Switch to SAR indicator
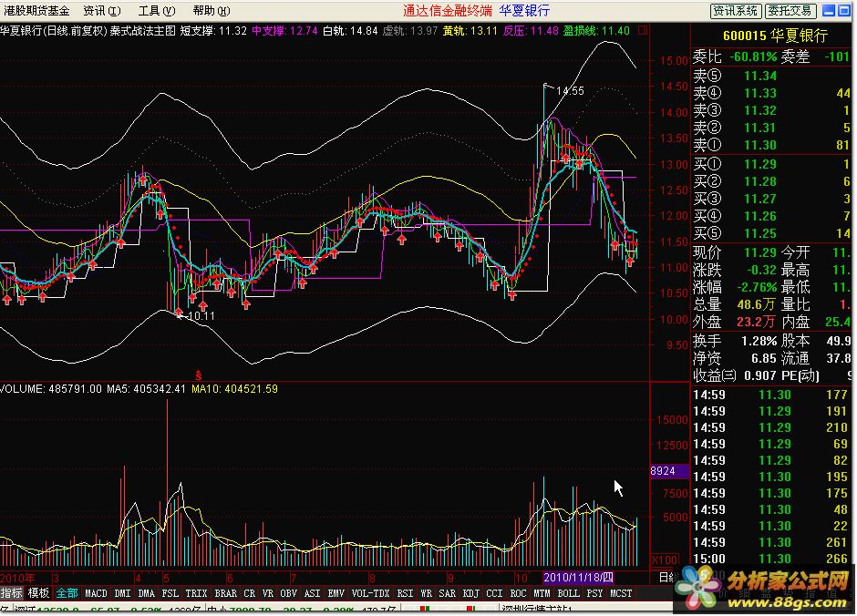The height and width of the screenshot is (616, 857). 447,593
